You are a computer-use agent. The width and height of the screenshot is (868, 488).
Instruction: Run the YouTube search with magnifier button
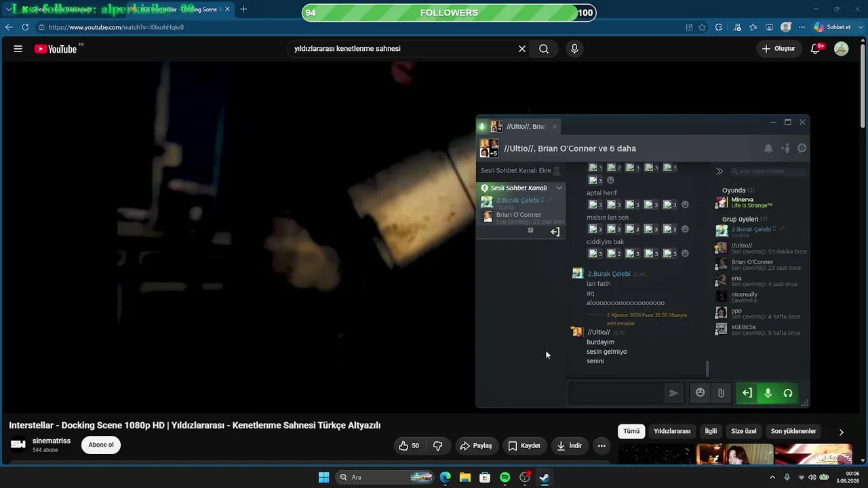(544, 49)
